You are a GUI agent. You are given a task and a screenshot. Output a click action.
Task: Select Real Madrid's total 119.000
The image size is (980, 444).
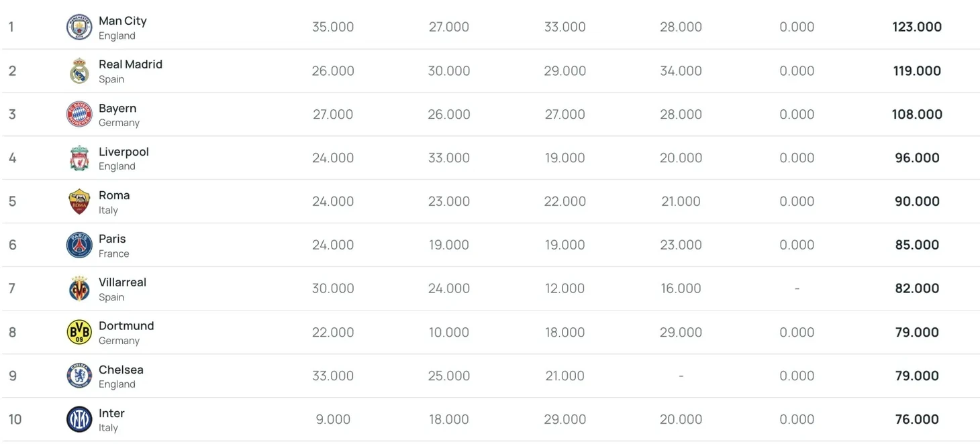click(917, 70)
